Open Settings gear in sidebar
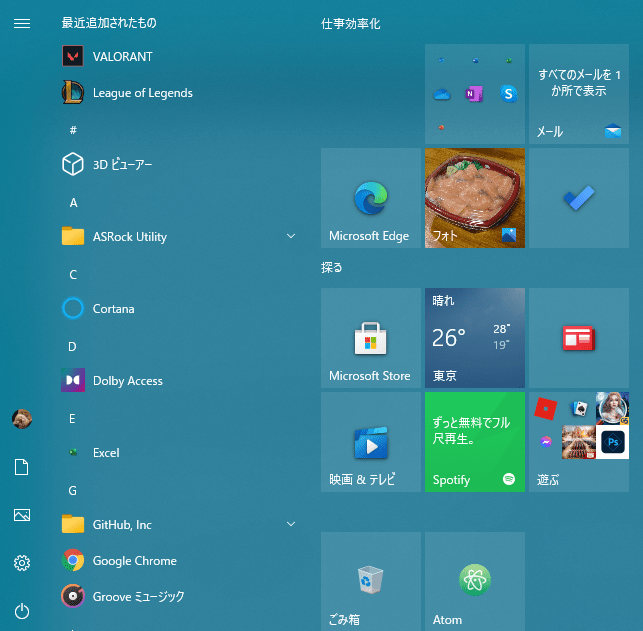This screenshot has width=643, height=631. click(x=22, y=563)
